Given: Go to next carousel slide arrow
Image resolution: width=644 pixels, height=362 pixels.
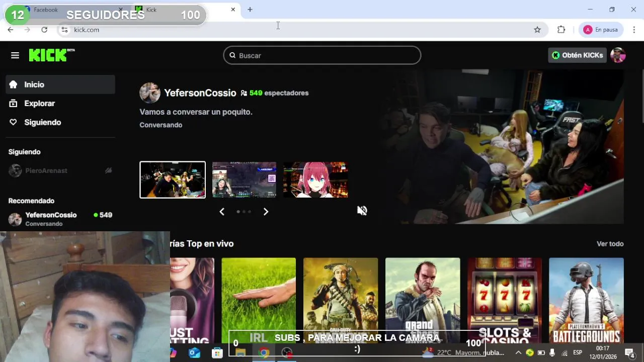Looking at the screenshot, I should pyautogui.click(x=266, y=212).
